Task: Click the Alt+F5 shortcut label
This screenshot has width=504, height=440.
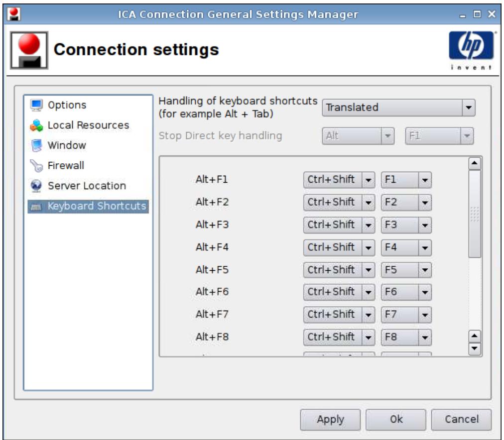Action: coord(212,270)
